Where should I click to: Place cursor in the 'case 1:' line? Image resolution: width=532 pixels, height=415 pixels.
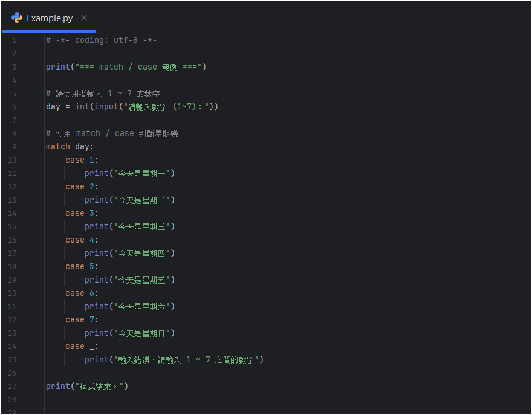[x=82, y=160]
